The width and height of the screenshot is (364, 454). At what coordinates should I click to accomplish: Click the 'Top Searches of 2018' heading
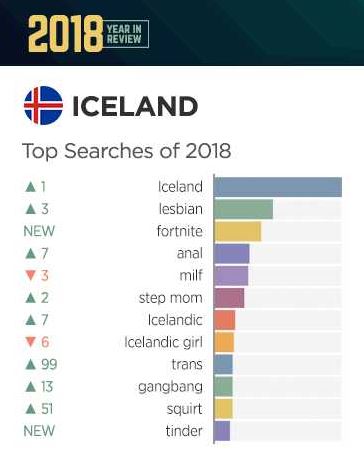click(x=127, y=151)
